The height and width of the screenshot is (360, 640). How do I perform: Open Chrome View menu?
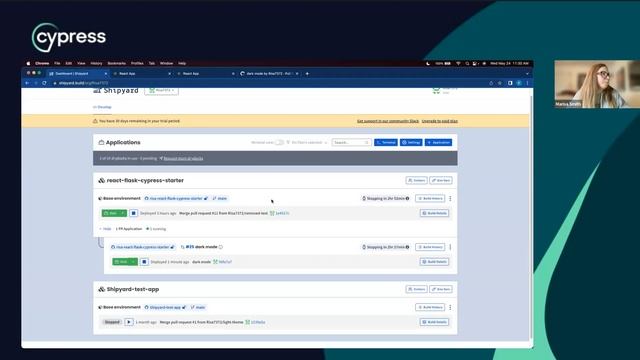coord(81,64)
